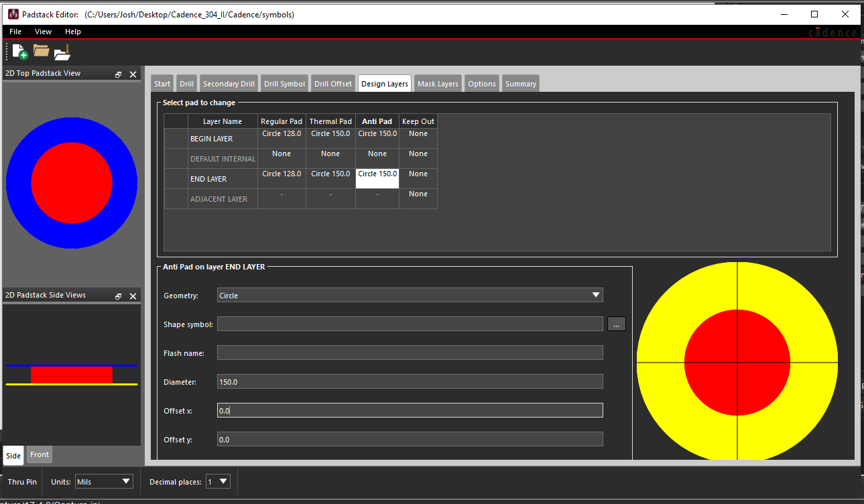Open the View menu

(x=44, y=31)
